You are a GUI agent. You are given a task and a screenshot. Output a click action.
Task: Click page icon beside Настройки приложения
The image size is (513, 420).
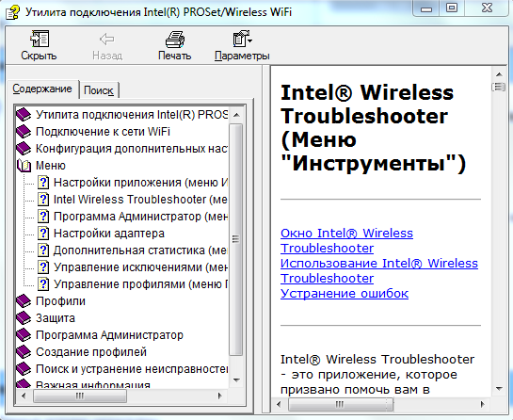tap(43, 183)
